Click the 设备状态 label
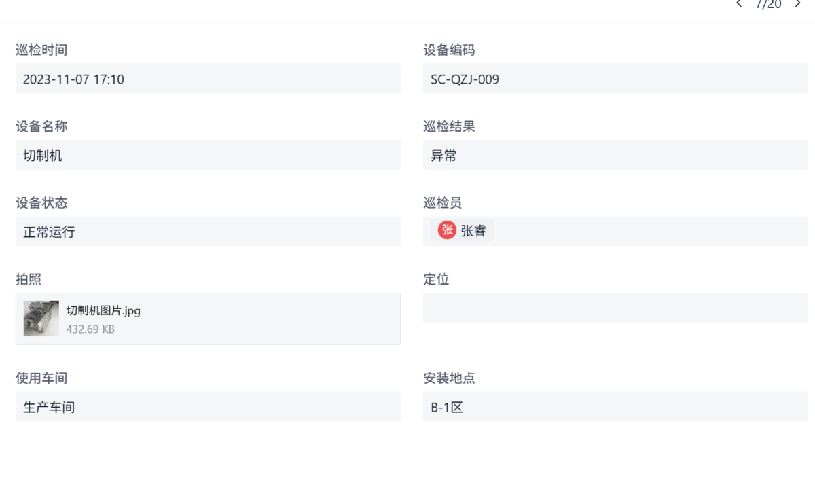The width and height of the screenshot is (815, 504). click(x=41, y=202)
